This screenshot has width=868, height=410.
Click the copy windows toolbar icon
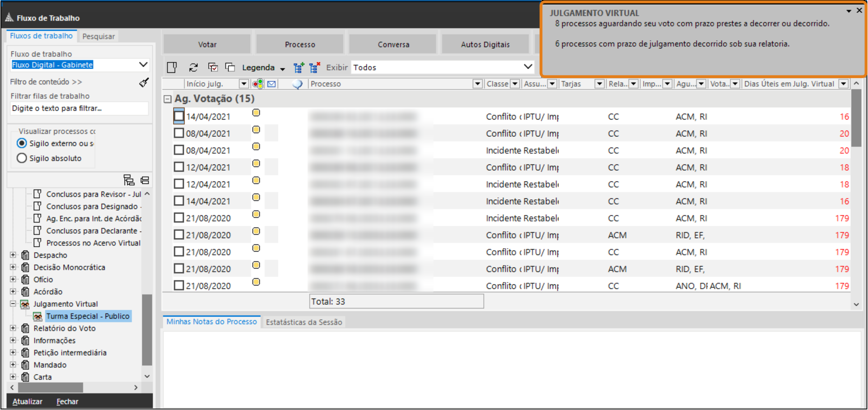[x=230, y=67]
